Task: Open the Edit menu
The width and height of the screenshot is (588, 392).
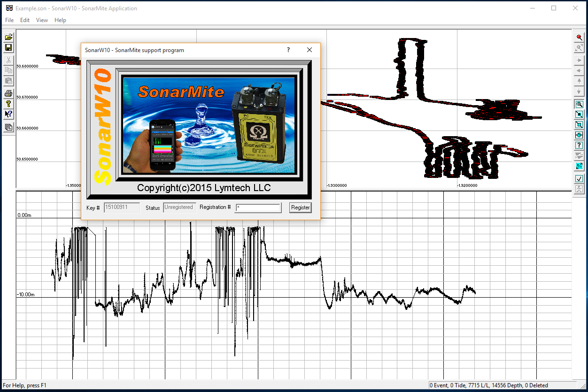Action: pos(25,20)
